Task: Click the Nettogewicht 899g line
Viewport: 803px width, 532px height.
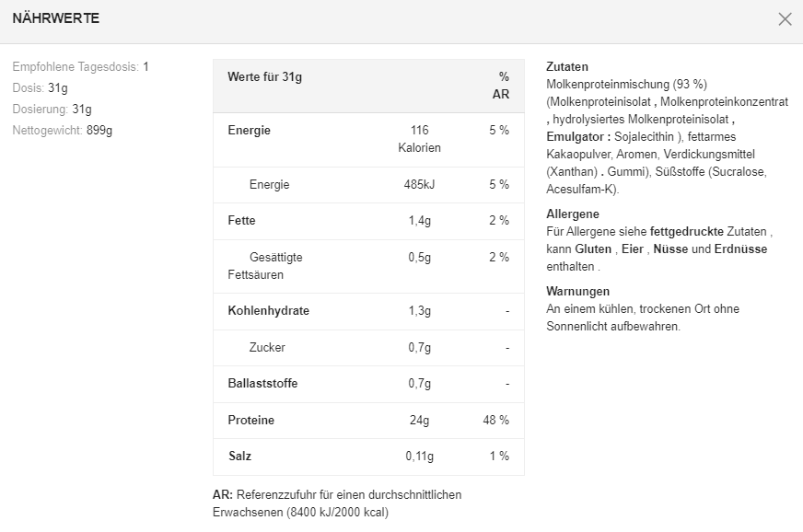Action: pyautogui.click(x=62, y=130)
